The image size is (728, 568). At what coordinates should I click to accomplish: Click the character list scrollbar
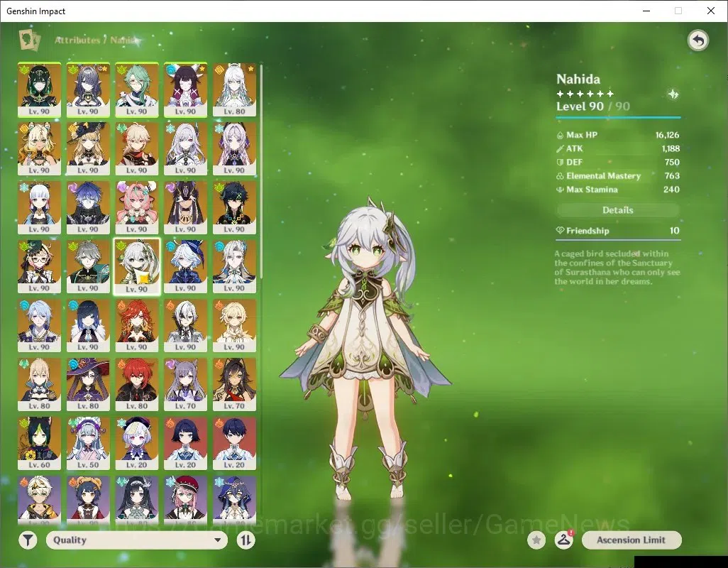pos(261,171)
